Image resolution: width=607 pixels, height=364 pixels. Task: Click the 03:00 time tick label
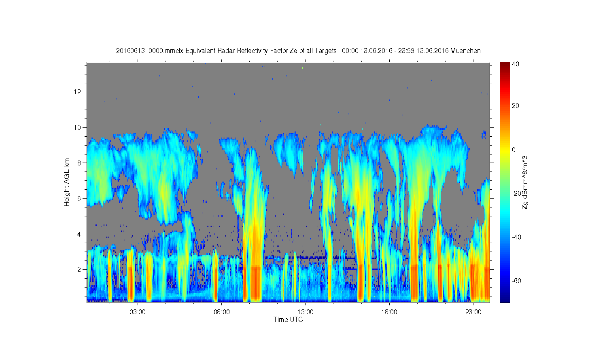click(138, 312)
